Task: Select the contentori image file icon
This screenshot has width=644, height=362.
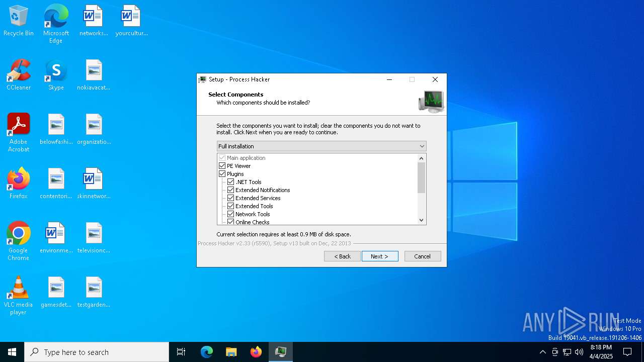Action: (56, 184)
